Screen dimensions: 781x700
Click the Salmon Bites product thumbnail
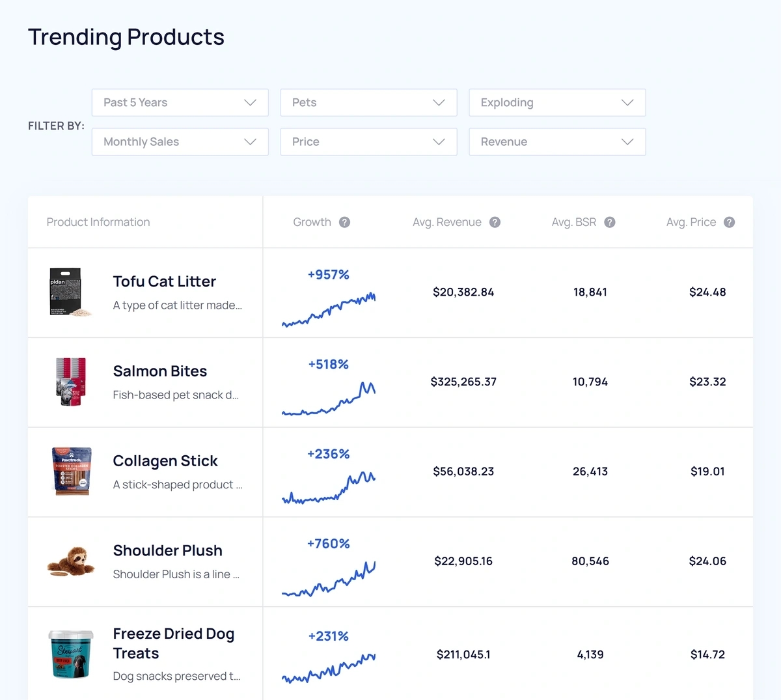click(70, 382)
